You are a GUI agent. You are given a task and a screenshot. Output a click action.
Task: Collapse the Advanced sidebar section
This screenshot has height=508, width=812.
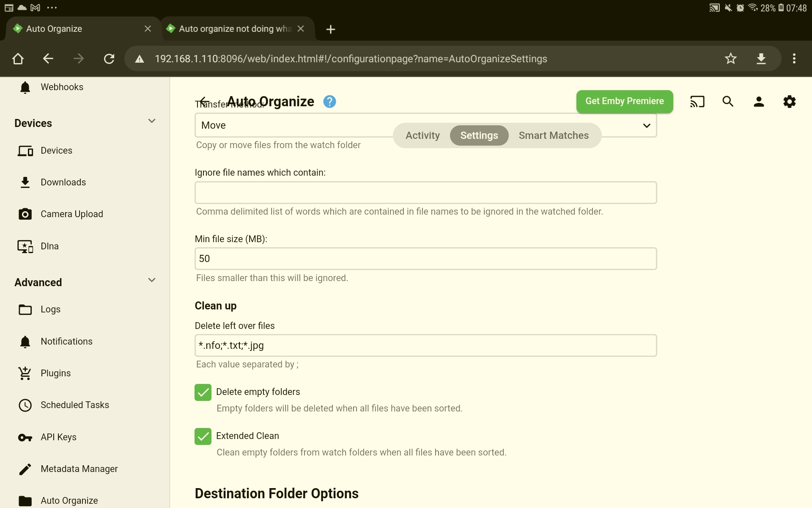coord(152,281)
